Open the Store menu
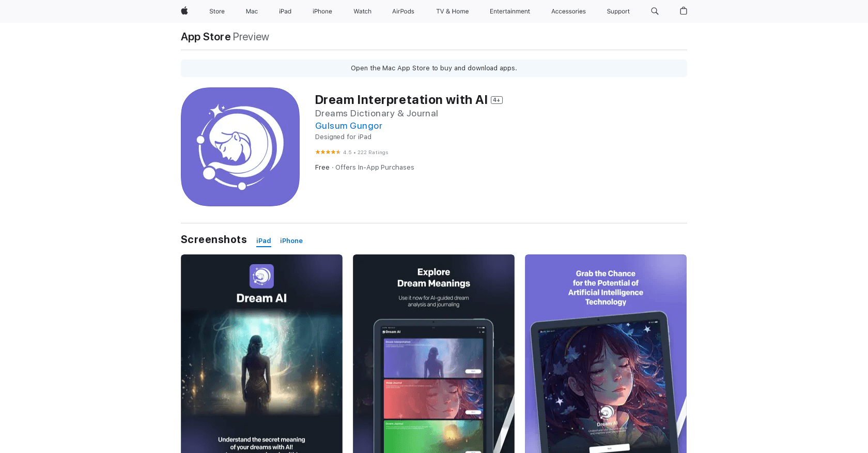This screenshot has height=453, width=868. 217,11
